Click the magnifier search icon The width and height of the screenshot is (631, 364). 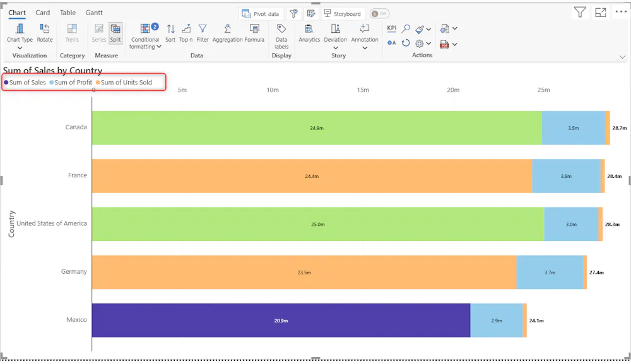click(x=406, y=28)
